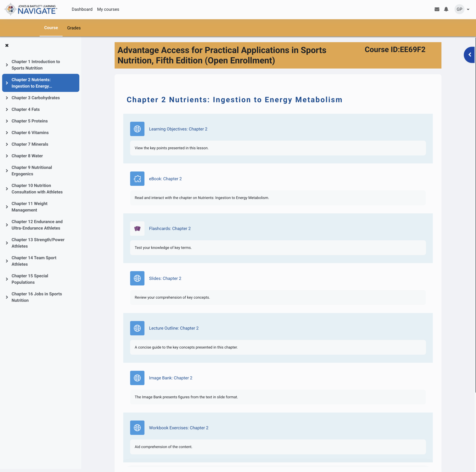Click the eBook puzzle piece icon
The height and width of the screenshot is (472, 476).
pos(137,179)
